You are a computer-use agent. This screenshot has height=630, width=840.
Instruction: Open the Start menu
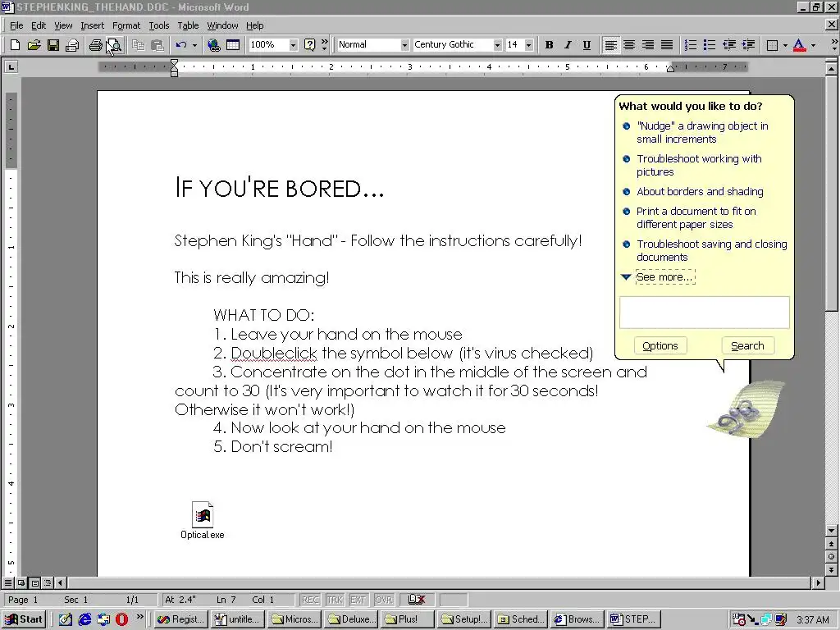pyautogui.click(x=24, y=619)
